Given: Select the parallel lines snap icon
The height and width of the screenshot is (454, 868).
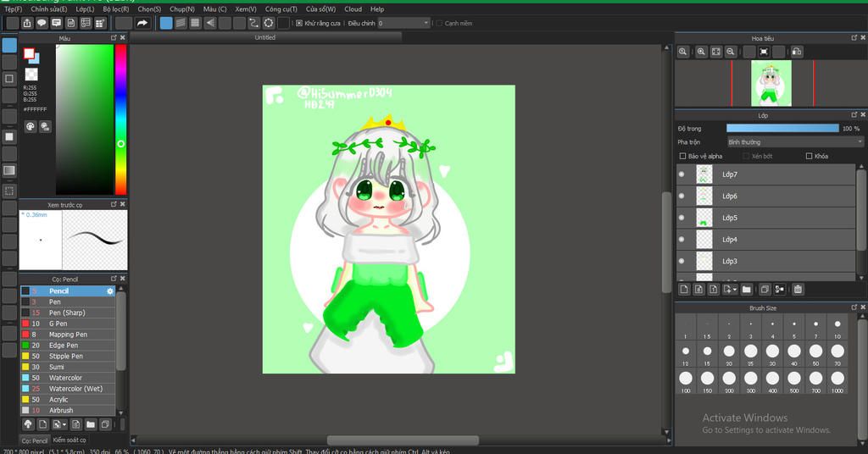Looking at the screenshot, I should [x=181, y=23].
